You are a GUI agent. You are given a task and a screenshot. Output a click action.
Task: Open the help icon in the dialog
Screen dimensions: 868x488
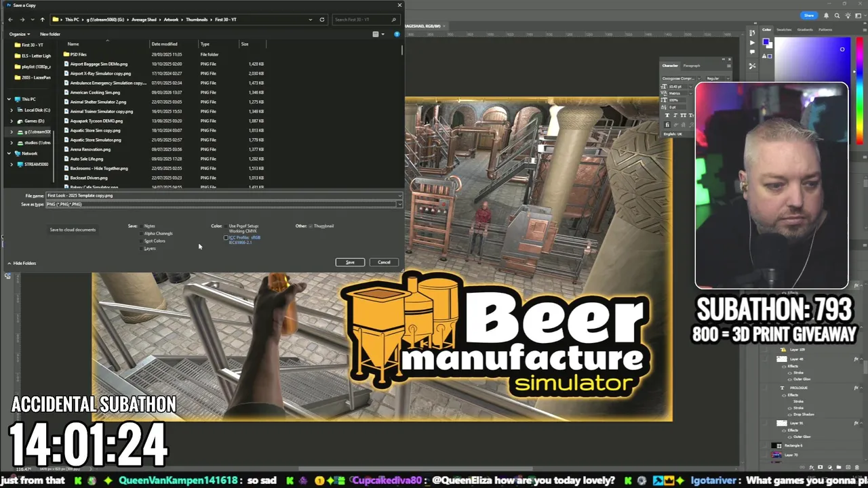[x=397, y=34]
